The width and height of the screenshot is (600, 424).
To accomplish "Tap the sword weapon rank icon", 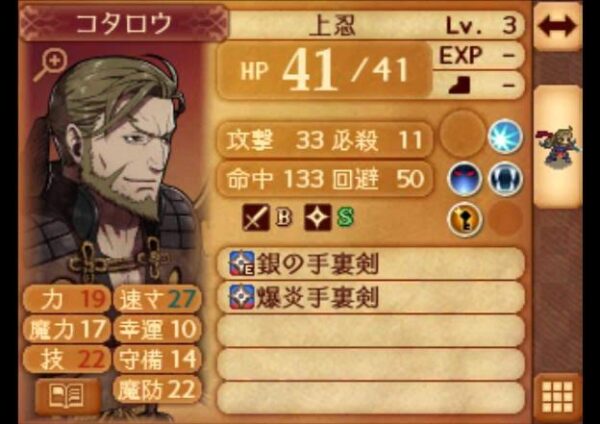I will 256,217.
